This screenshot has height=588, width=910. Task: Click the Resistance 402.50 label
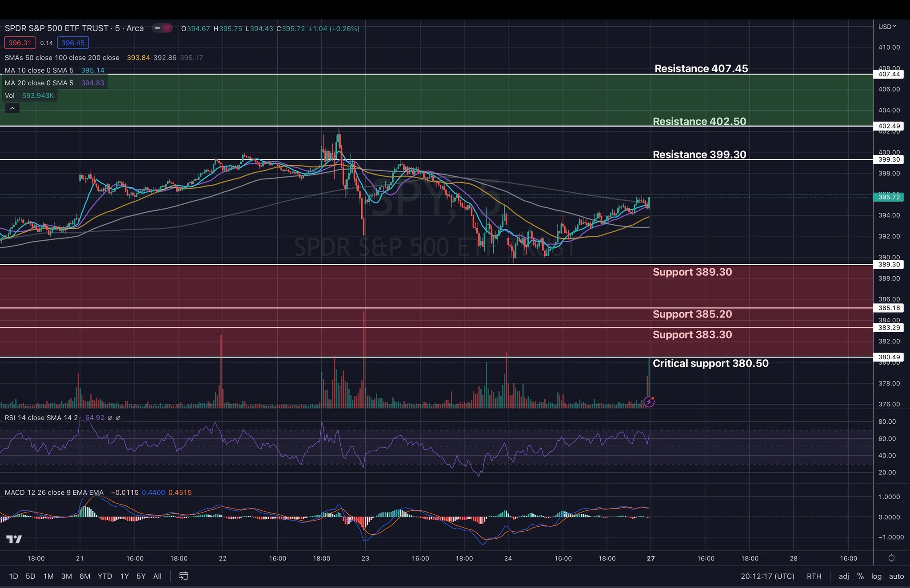[x=699, y=121]
